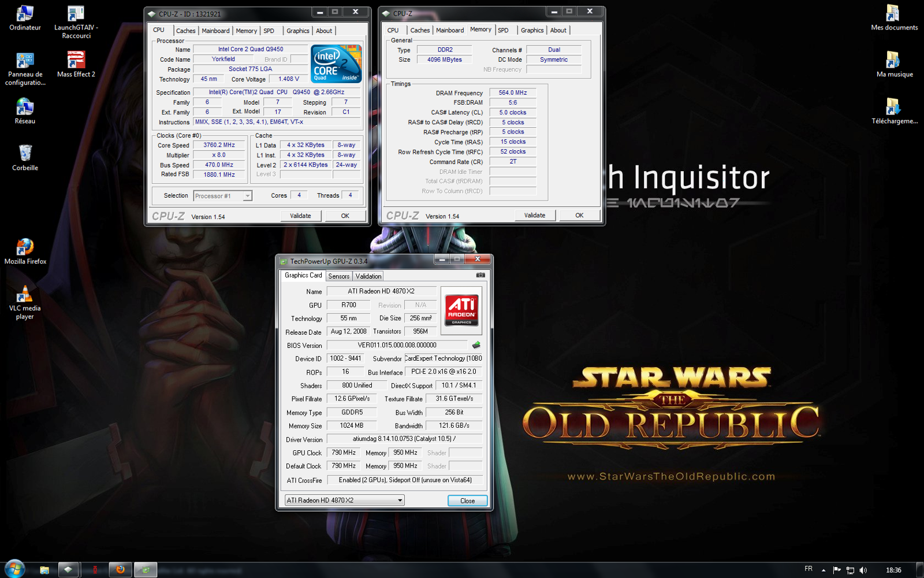Click OK in CPU-Z memory window
Viewport: 924px width, 578px height.
tap(579, 215)
